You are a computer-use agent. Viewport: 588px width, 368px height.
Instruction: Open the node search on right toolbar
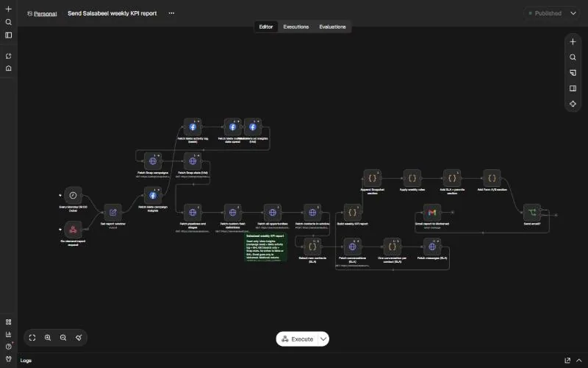(573, 57)
